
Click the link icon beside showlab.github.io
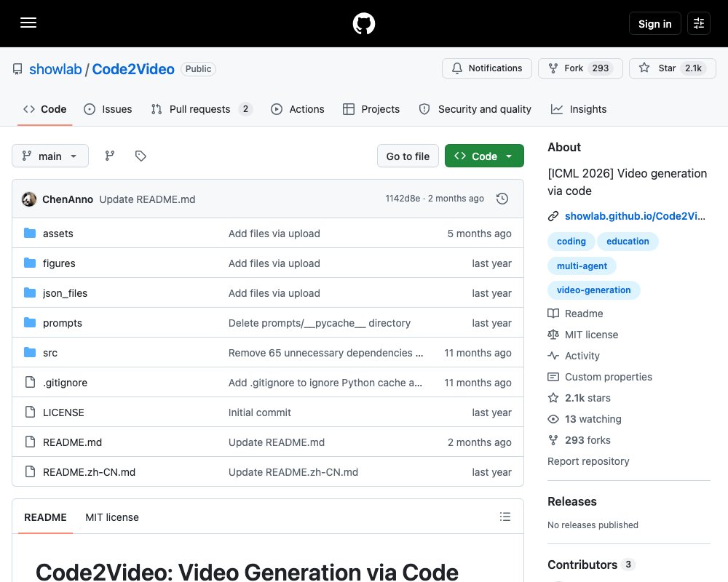(x=553, y=216)
